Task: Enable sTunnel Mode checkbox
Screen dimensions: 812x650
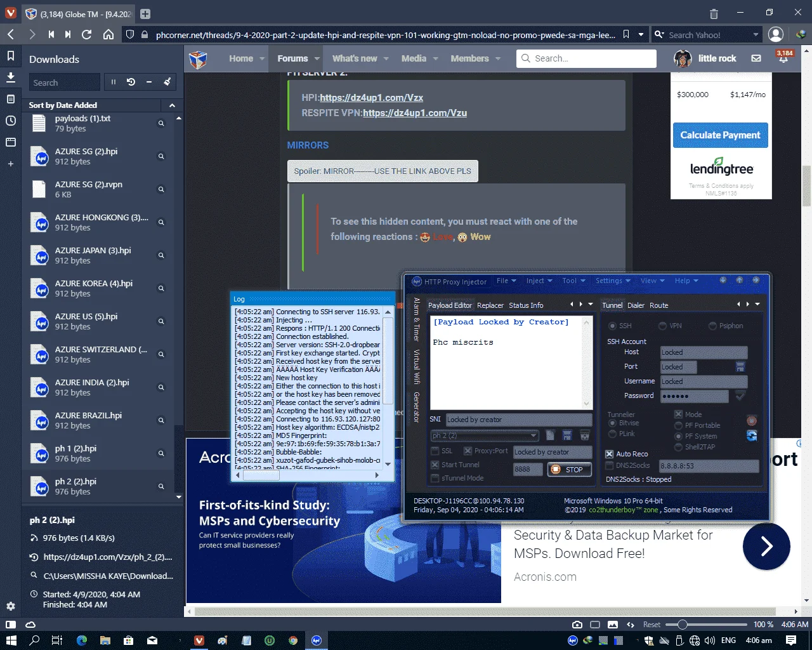Action: (435, 478)
